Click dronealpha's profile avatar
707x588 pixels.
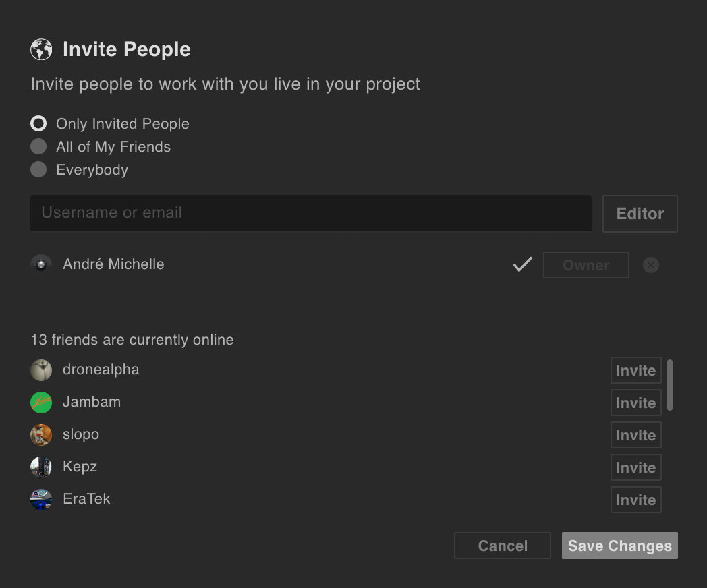[x=41, y=370]
